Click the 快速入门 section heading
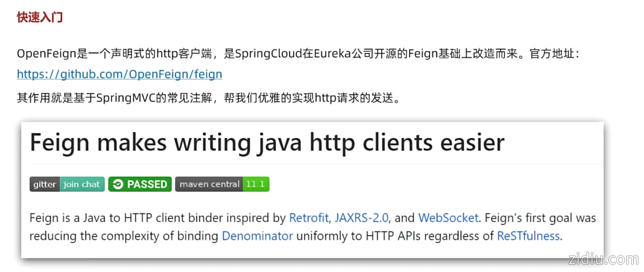This screenshot has height=272, width=644. tap(40, 17)
